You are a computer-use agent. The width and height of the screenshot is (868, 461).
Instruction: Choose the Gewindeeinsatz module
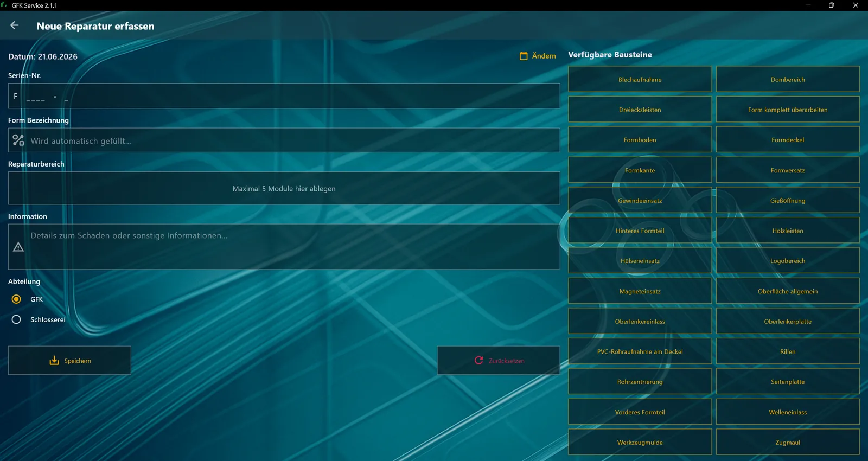click(640, 200)
